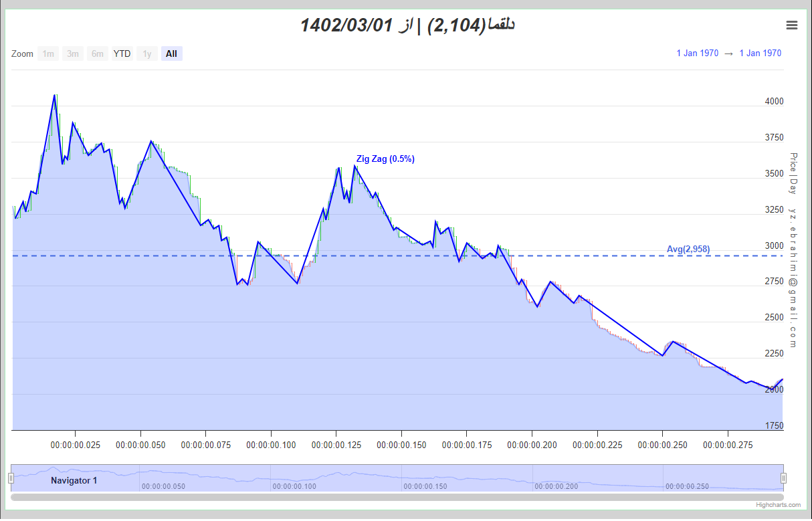Image resolution: width=812 pixels, height=521 pixels.
Task: Click the 00:00:00.275 time axis label
Action: click(x=728, y=444)
